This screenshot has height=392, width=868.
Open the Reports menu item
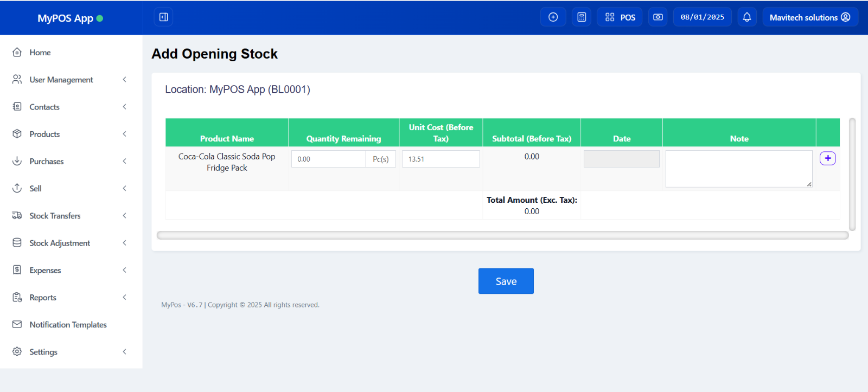pyautogui.click(x=43, y=298)
